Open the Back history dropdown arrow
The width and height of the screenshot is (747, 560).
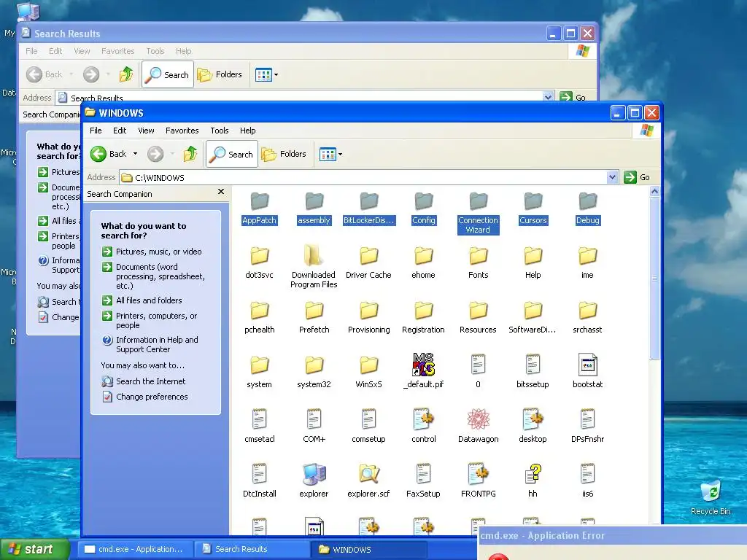tap(135, 153)
